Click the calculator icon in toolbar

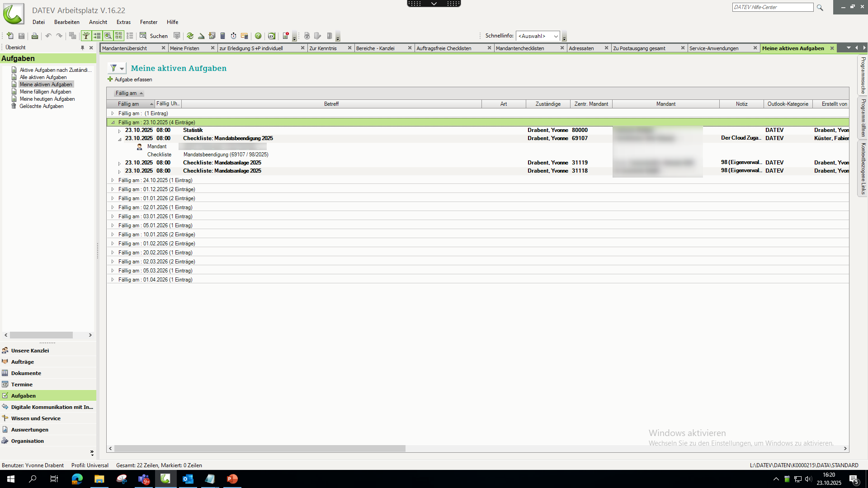pos(222,36)
